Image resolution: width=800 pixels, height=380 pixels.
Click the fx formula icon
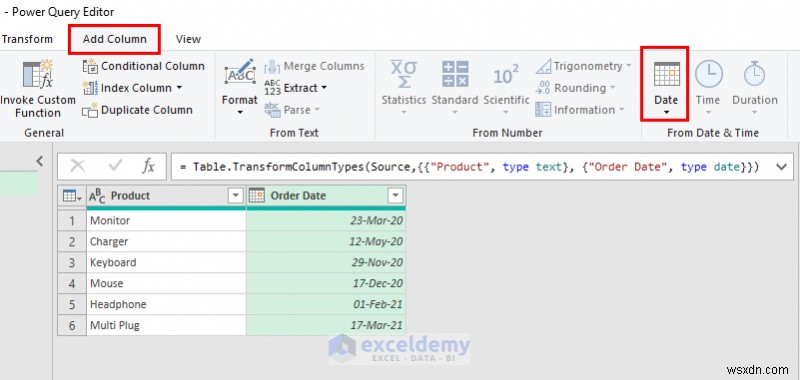click(x=148, y=166)
